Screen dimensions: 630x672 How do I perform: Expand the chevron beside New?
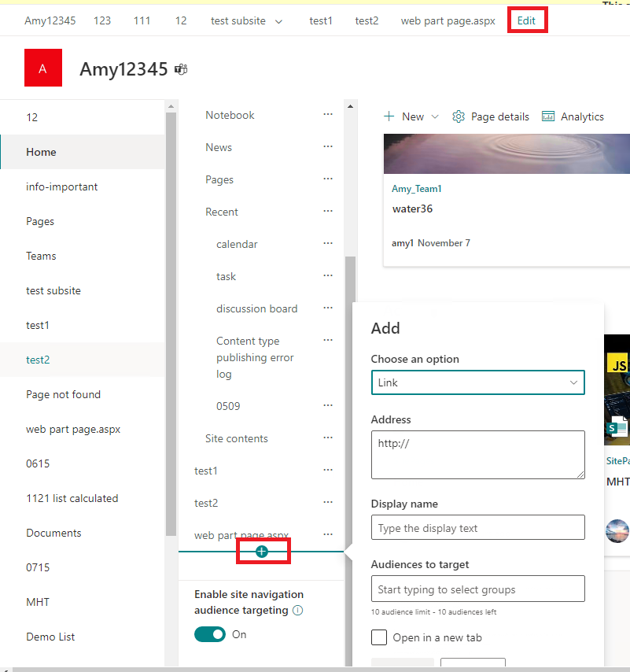click(435, 117)
